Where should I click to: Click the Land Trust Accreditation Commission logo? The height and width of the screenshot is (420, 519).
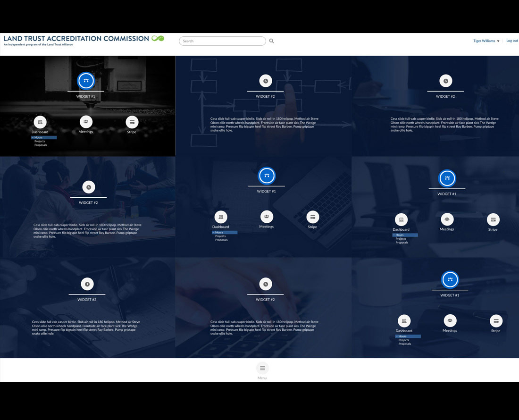[84, 40]
